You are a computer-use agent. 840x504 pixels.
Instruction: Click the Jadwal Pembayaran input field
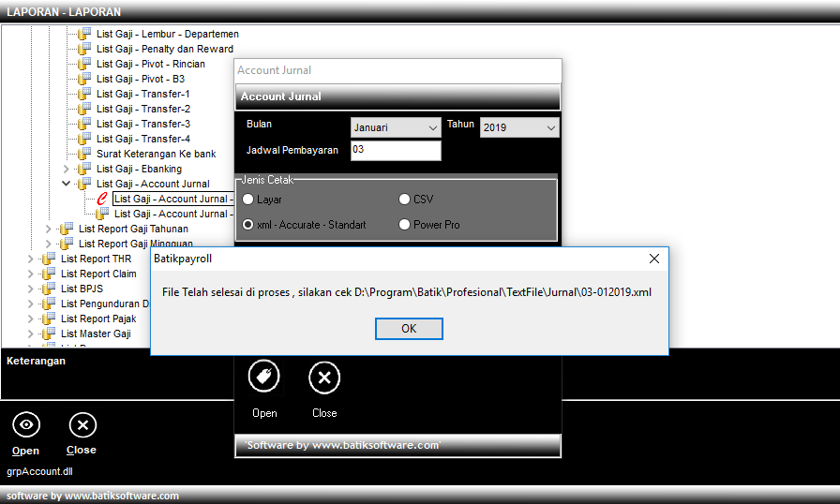click(x=395, y=150)
